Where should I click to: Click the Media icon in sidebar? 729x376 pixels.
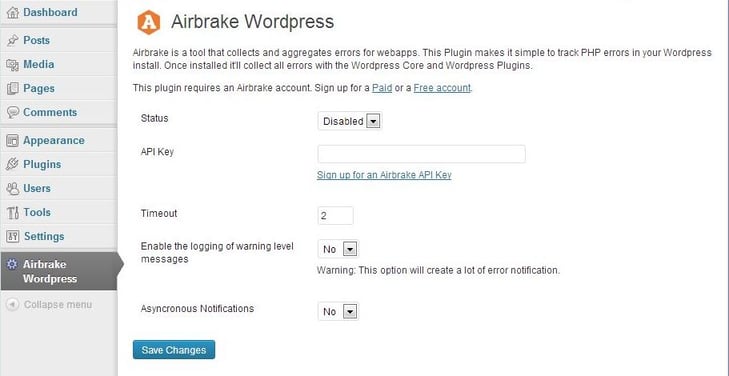point(13,65)
